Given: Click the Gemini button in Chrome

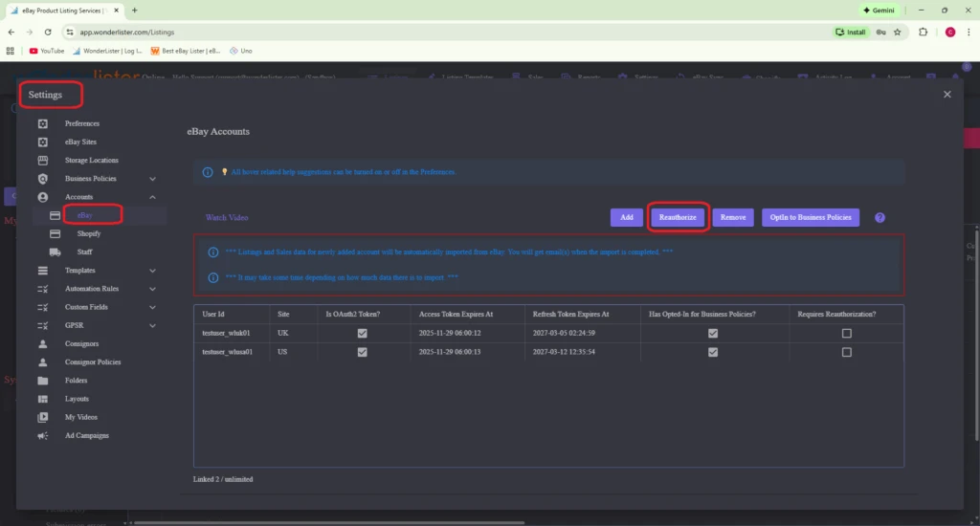Looking at the screenshot, I should click(879, 10).
